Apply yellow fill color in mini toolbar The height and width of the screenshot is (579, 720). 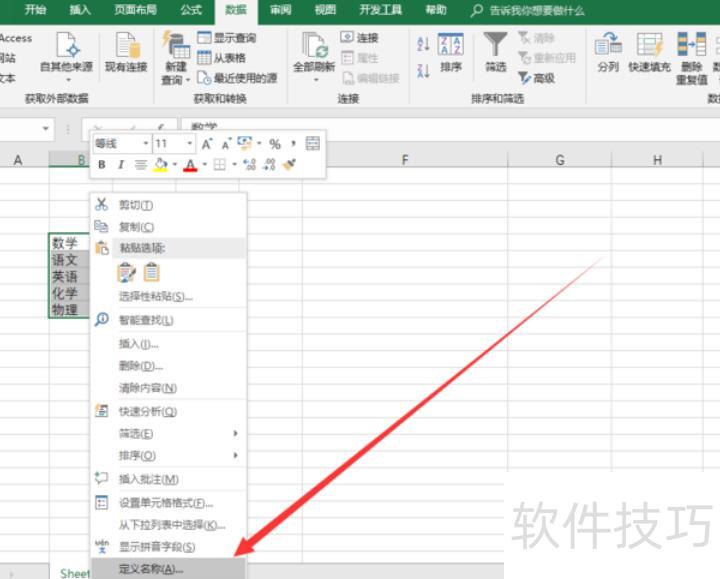pyautogui.click(x=160, y=164)
